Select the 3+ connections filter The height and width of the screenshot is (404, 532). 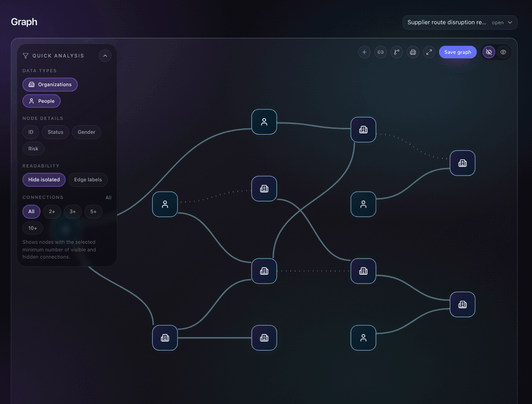click(73, 211)
